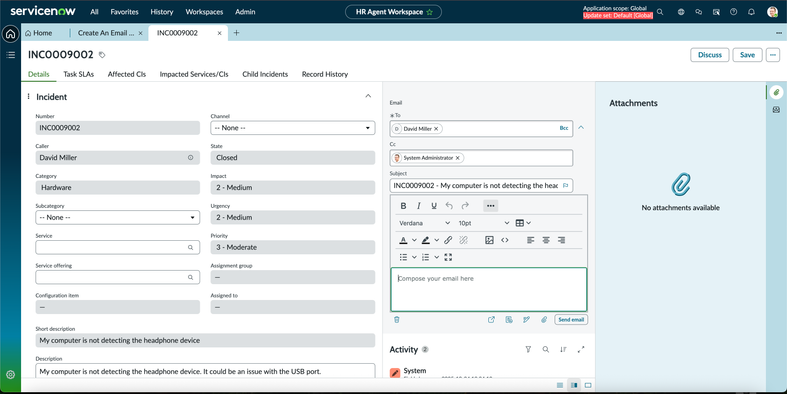787x394 pixels.
Task: Open the Subcategory dropdown
Action: point(117,217)
